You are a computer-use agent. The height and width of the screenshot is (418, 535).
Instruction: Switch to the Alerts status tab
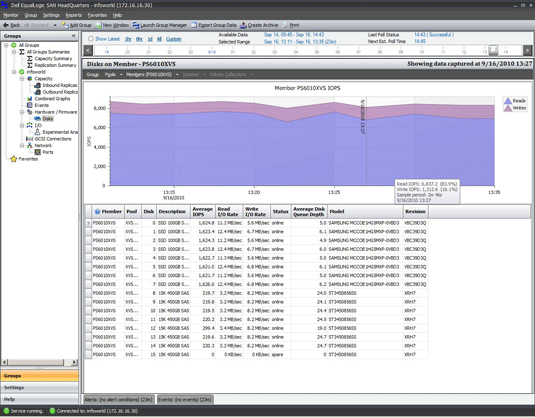(x=119, y=399)
